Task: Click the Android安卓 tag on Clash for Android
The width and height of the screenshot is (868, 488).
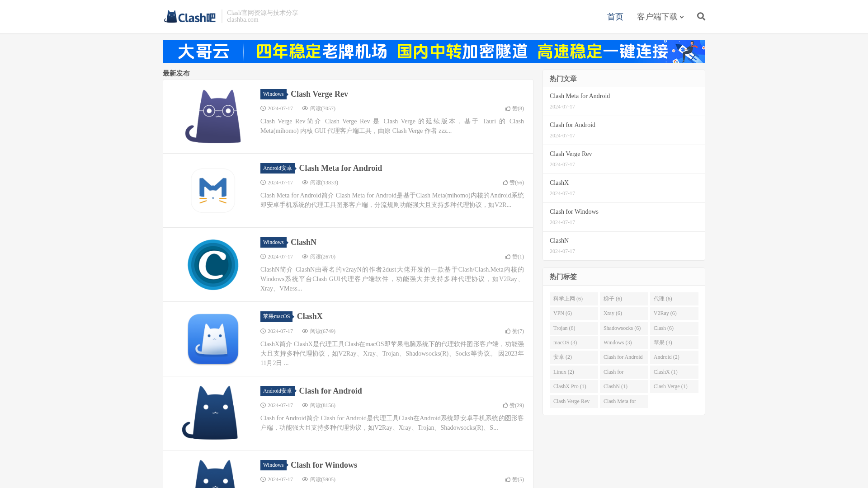Action: 277,391
